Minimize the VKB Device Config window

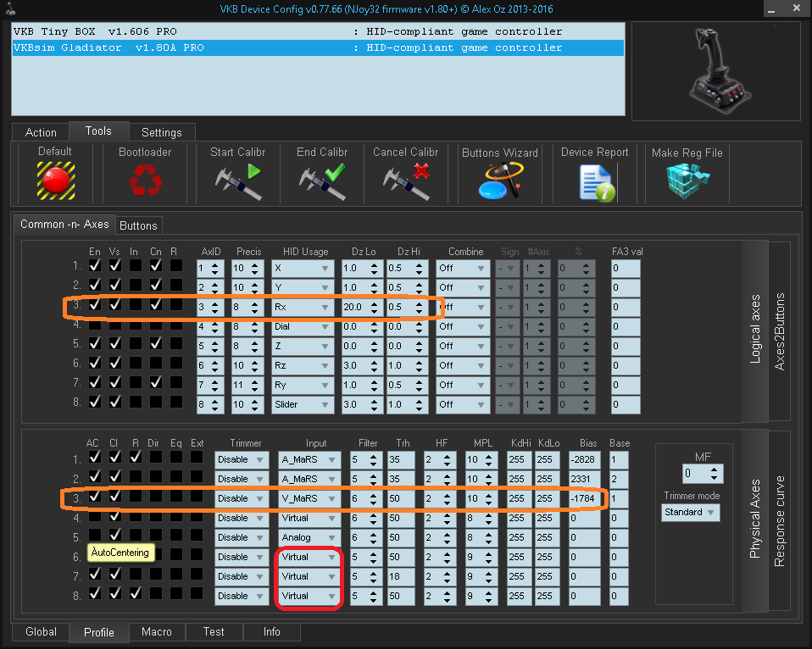coord(771,8)
